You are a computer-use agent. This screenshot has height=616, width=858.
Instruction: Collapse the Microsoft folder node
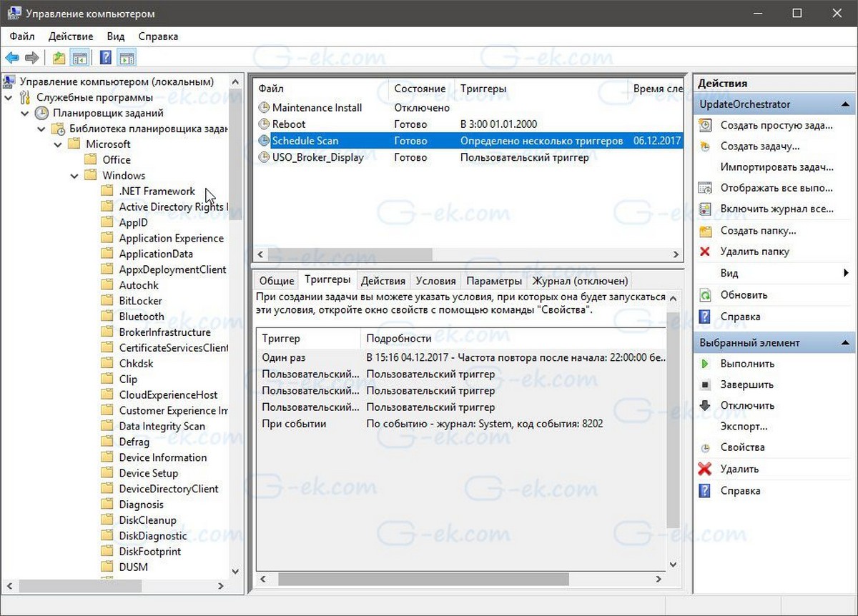[x=58, y=144]
